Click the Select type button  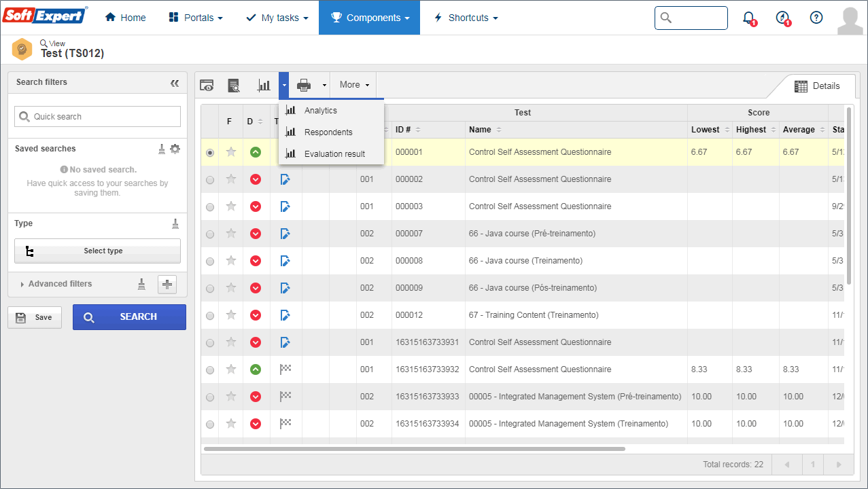[x=97, y=251]
